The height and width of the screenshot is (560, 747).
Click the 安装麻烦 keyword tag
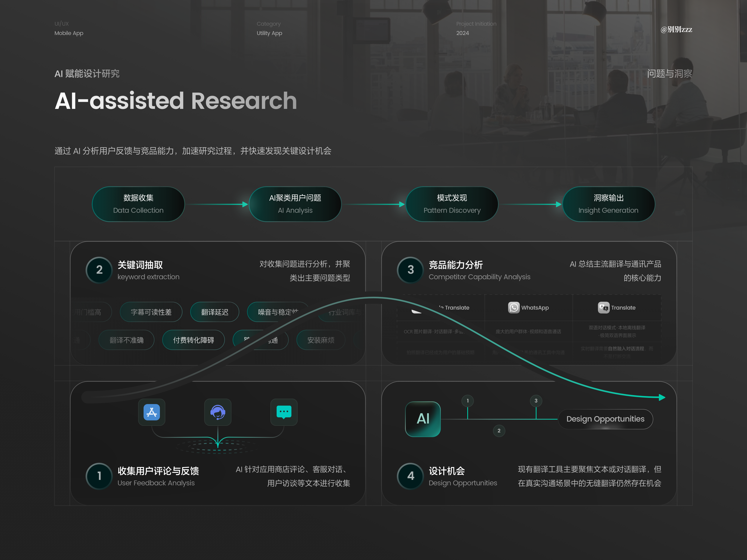tap(321, 340)
